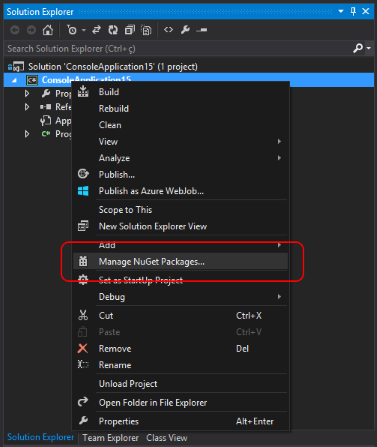The image size is (377, 447).
Task: Click the red X Remove icon
Action: (x=83, y=348)
